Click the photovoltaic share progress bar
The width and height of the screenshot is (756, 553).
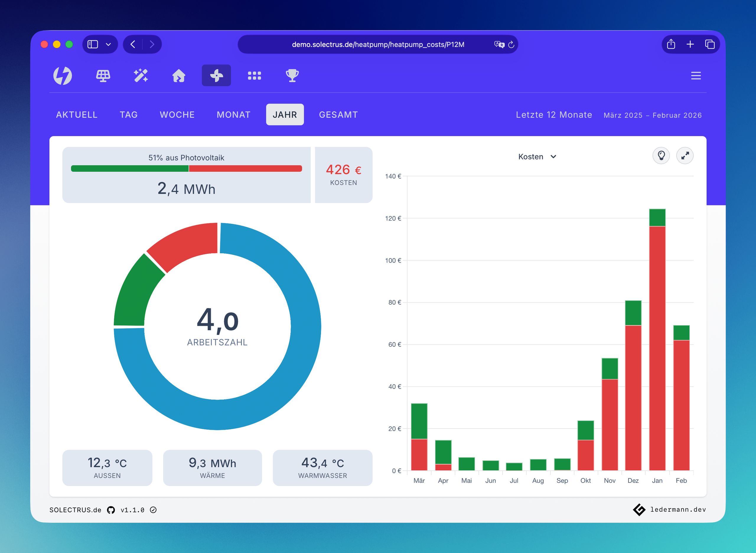click(x=186, y=169)
